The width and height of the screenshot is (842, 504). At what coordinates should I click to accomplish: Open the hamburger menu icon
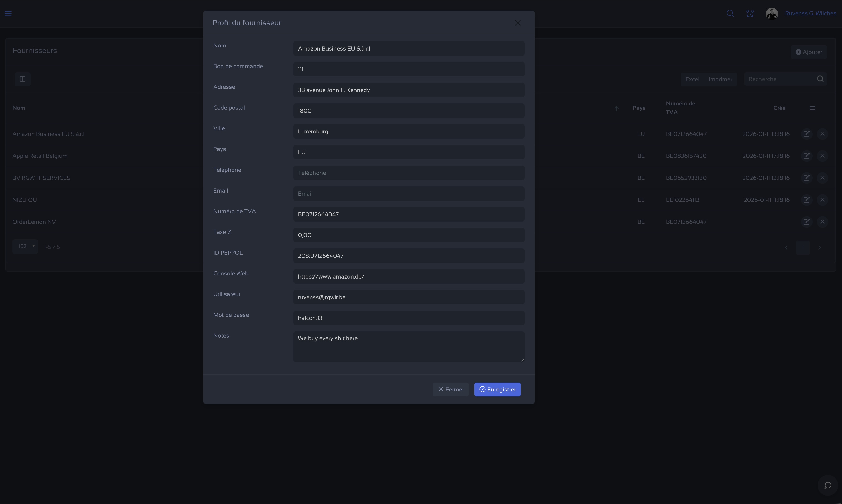coord(8,14)
